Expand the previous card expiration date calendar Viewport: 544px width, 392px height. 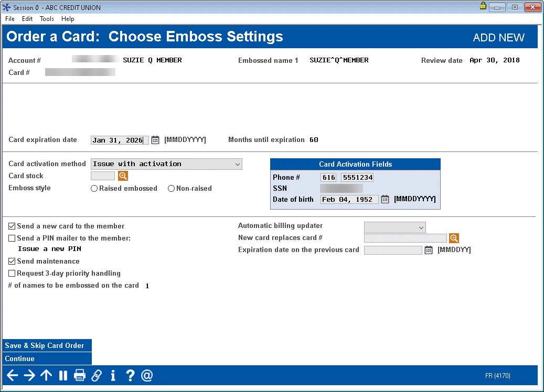click(x=428, y=250)
